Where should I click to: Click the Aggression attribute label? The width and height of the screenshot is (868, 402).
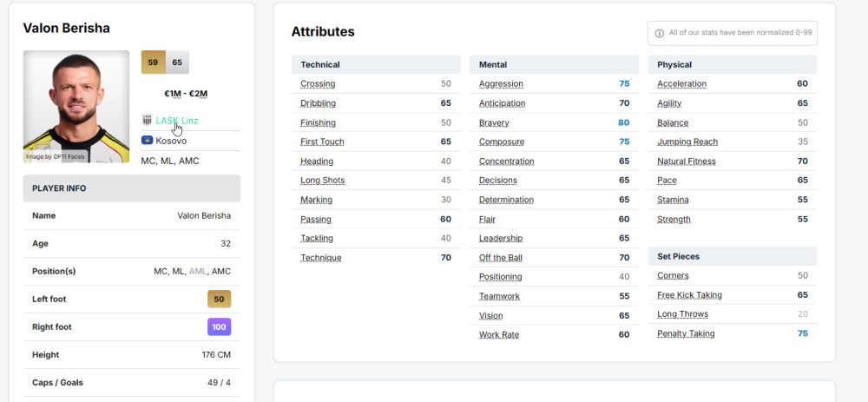502,84
